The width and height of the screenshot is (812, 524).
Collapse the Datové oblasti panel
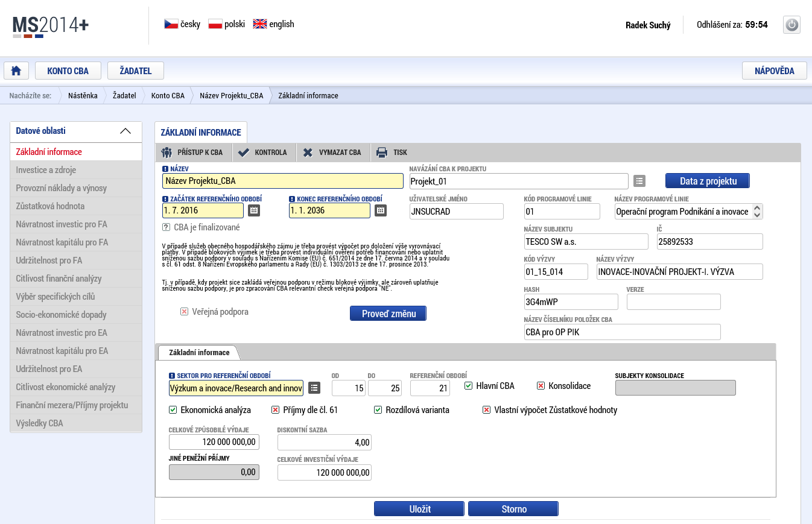125,131
